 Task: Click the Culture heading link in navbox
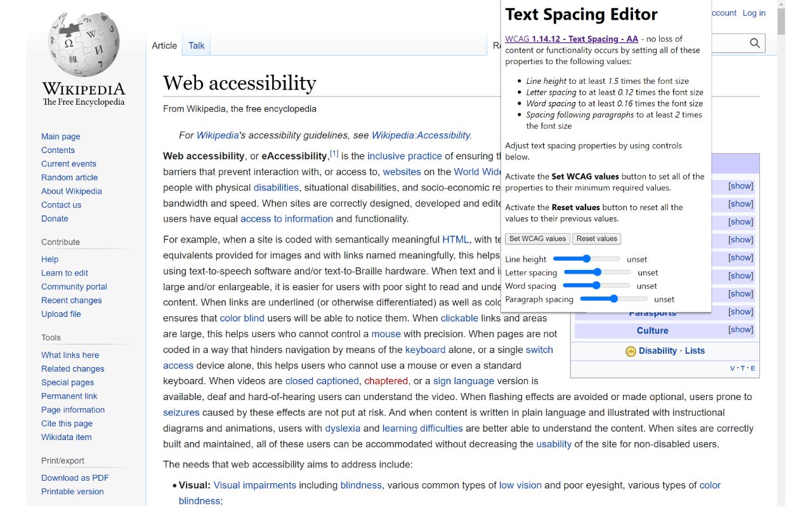[x=653, y=330]
